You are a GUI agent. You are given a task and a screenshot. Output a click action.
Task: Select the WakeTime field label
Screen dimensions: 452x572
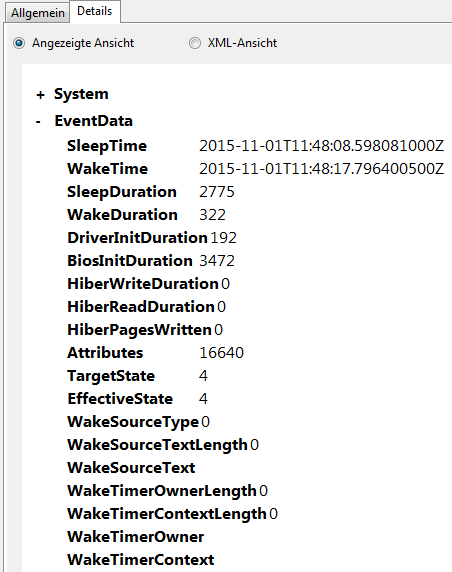point(108,169)
